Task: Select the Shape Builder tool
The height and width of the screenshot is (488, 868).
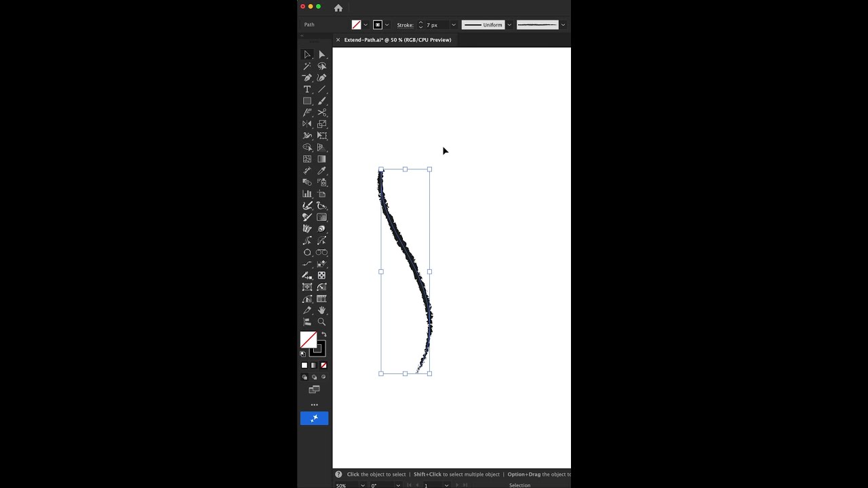Action: 307,147
